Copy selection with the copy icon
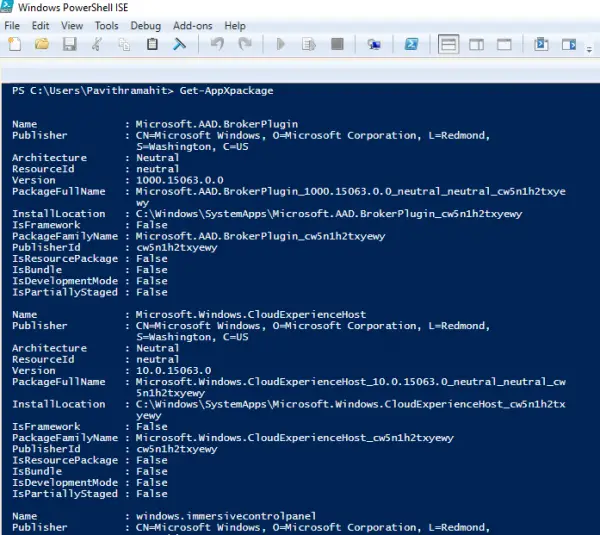This screenshot has width=600, height=535. (124, 44)
